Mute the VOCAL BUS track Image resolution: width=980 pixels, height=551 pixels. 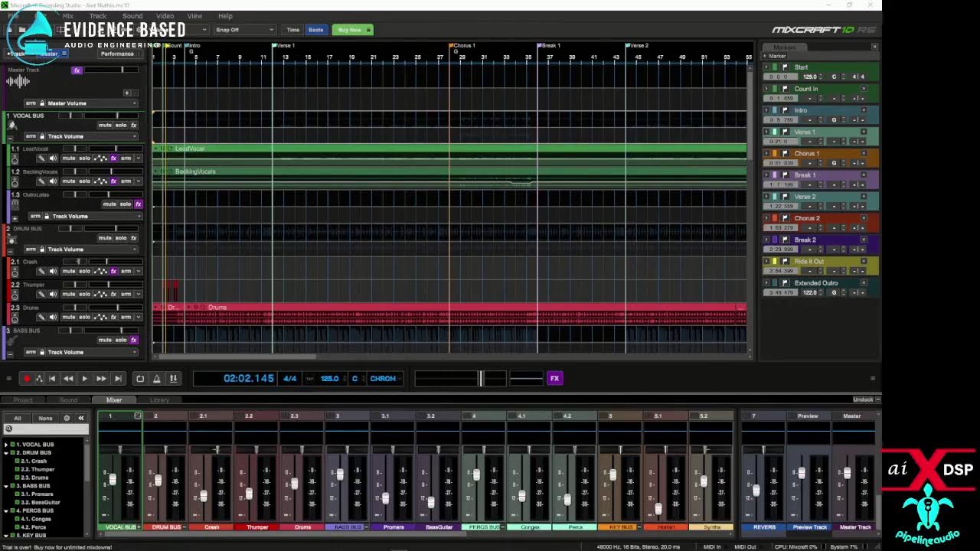(105, 125)
